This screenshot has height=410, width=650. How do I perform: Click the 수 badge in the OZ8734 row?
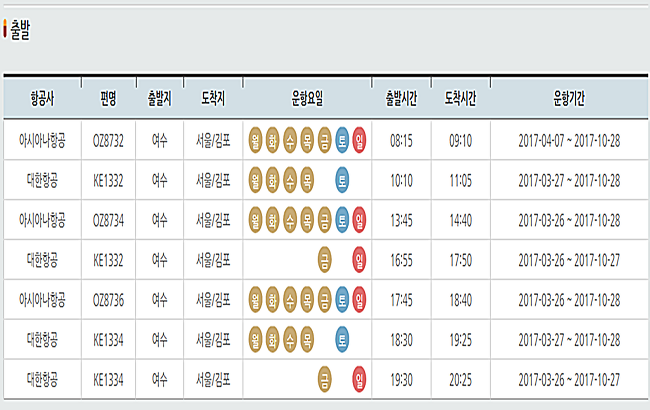(x=290, y=220)
